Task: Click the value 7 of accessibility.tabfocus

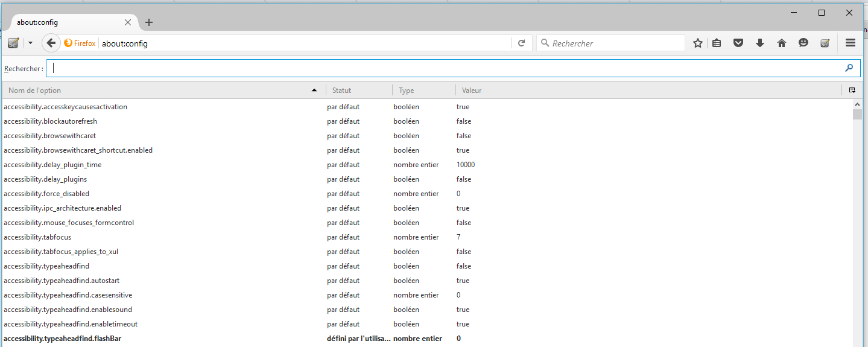Action: click(458, 237)
